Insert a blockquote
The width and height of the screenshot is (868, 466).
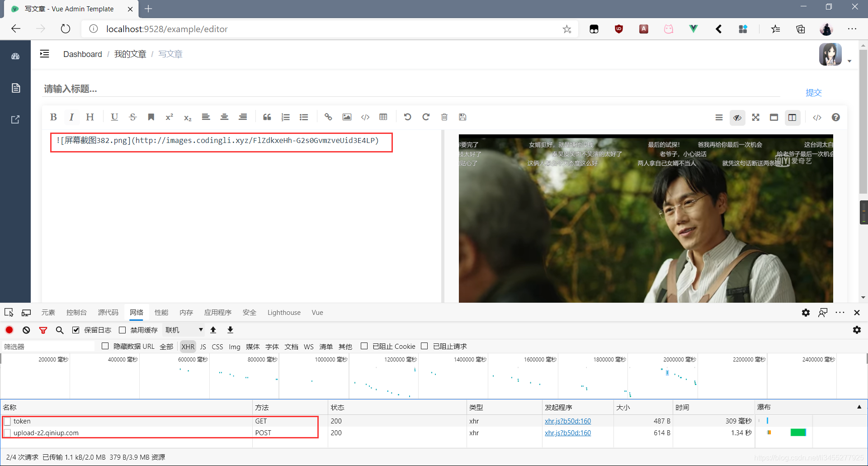click(267, 117)
